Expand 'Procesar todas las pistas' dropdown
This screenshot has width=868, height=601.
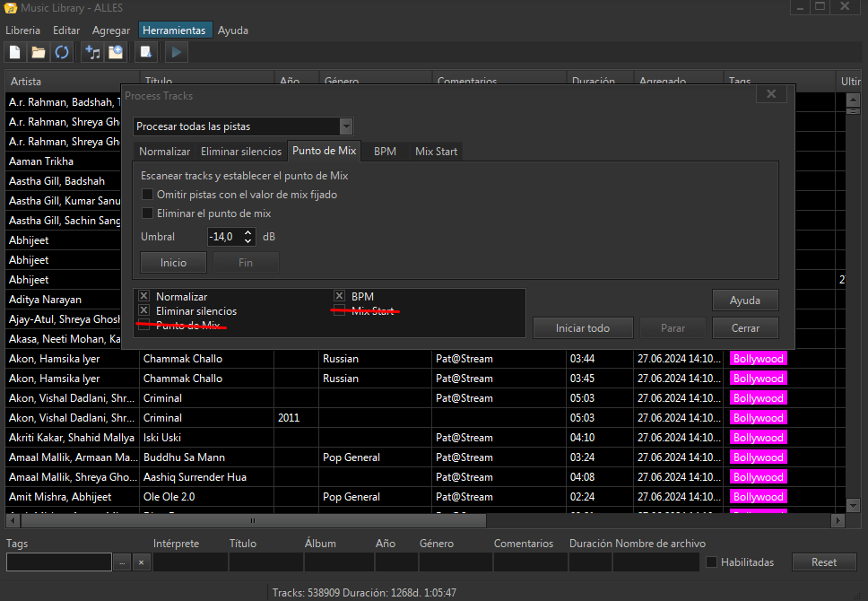coord(346,126)
